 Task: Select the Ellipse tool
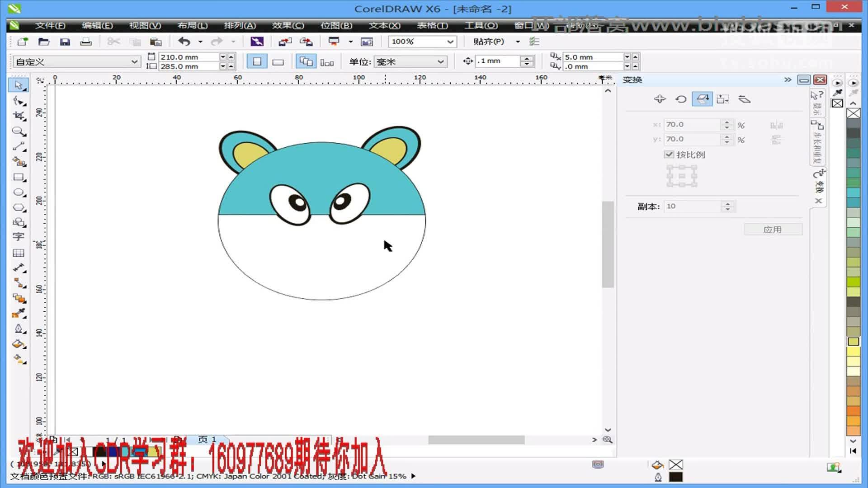(x=18, y=192)
